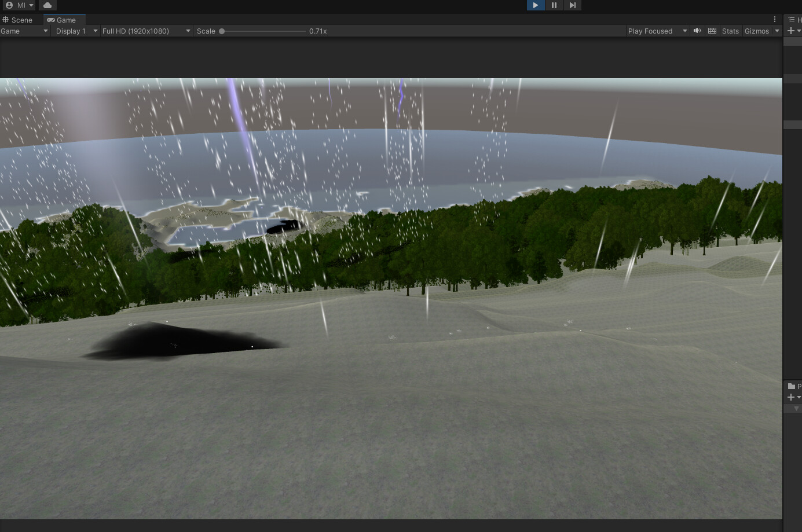802x532 pixels.
Task: Click the Unity cloud services icon
Action: point(47,5)
